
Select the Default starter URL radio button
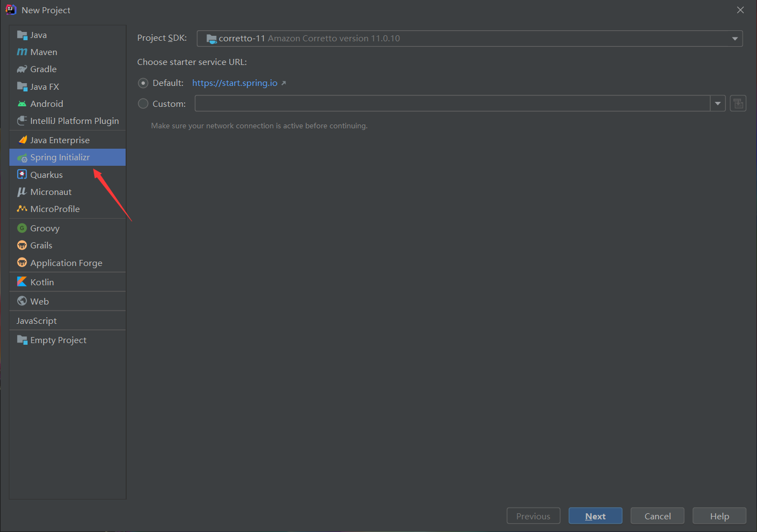coord(143,83)
